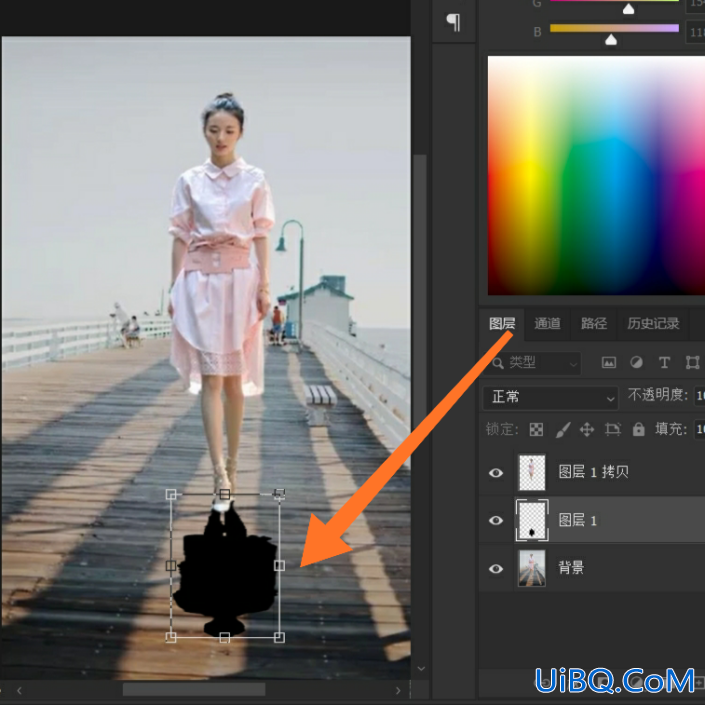Switch to the 通道 tab
The height and width of the screenshot is (705, 705).
click(547, 324)
